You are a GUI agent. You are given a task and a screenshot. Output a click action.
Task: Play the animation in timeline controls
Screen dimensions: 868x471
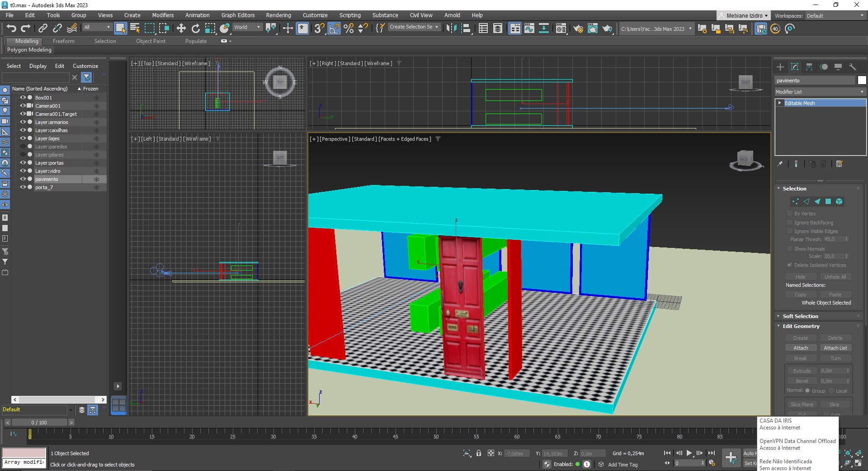coord(689,453)
